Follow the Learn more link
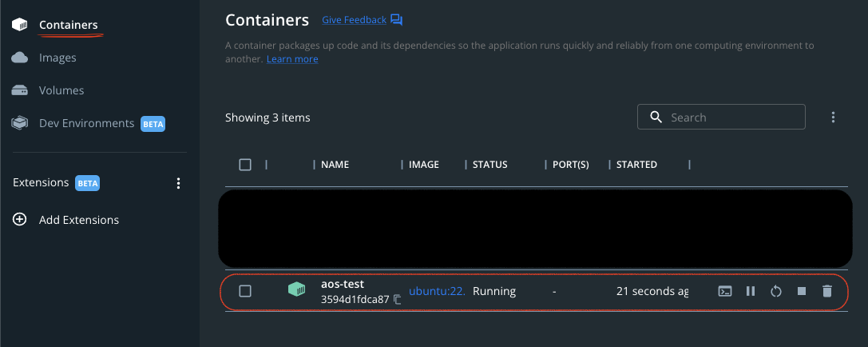868x347 pixels. click(292, 58)
